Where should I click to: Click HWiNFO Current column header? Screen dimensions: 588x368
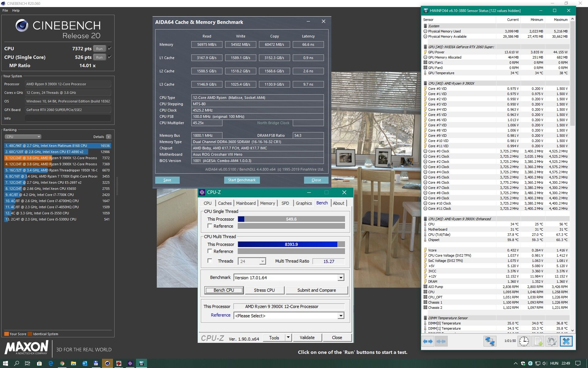point(513,20)
